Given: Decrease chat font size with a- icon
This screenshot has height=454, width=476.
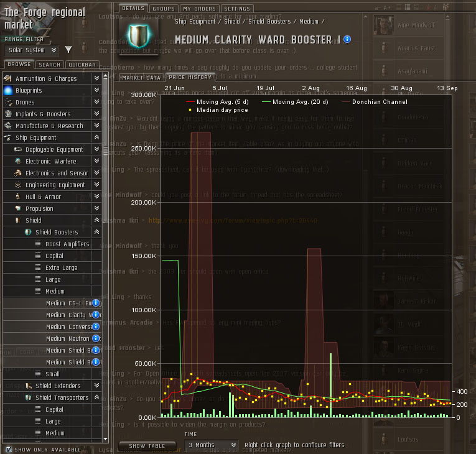Looking at the screenshot, I should click(378, 8).
